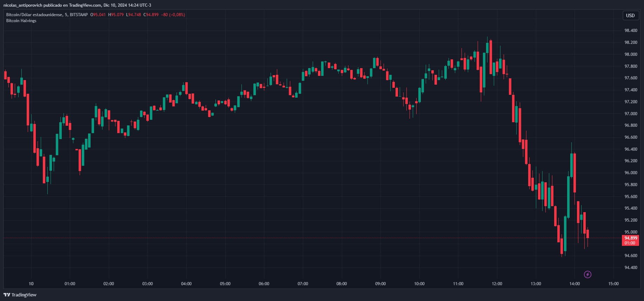Click the 01:00 time axis label
Image resolution: width=644 pixels, height=301 pixels.
coord(70,284)
